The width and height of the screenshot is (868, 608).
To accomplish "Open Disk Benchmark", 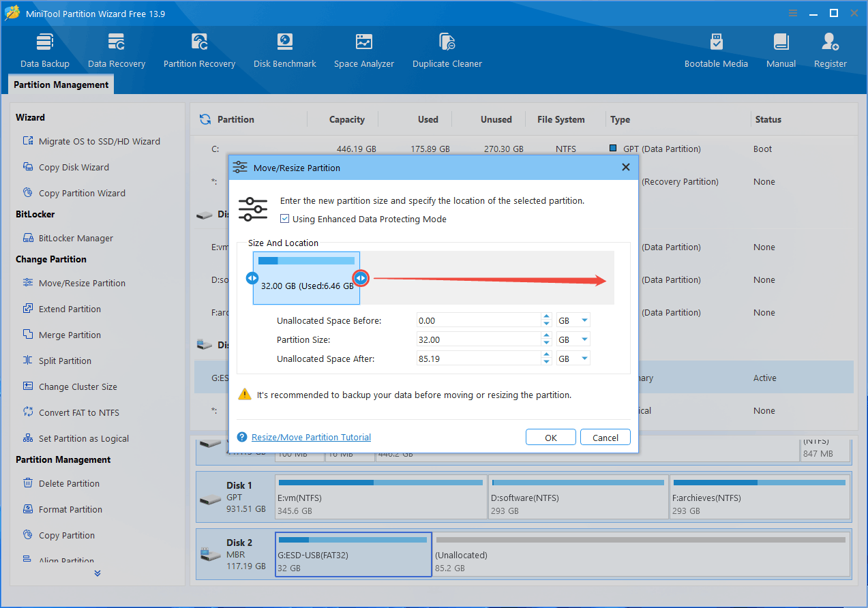I will coord(285,50).
